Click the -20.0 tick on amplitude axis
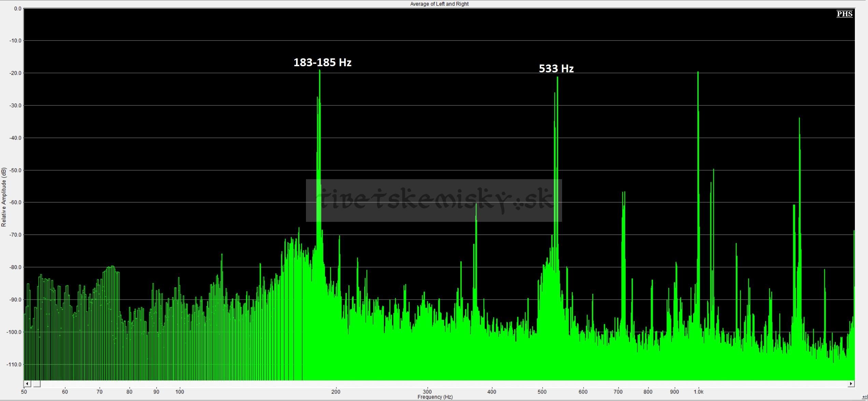868x401 pixels. 15,73
